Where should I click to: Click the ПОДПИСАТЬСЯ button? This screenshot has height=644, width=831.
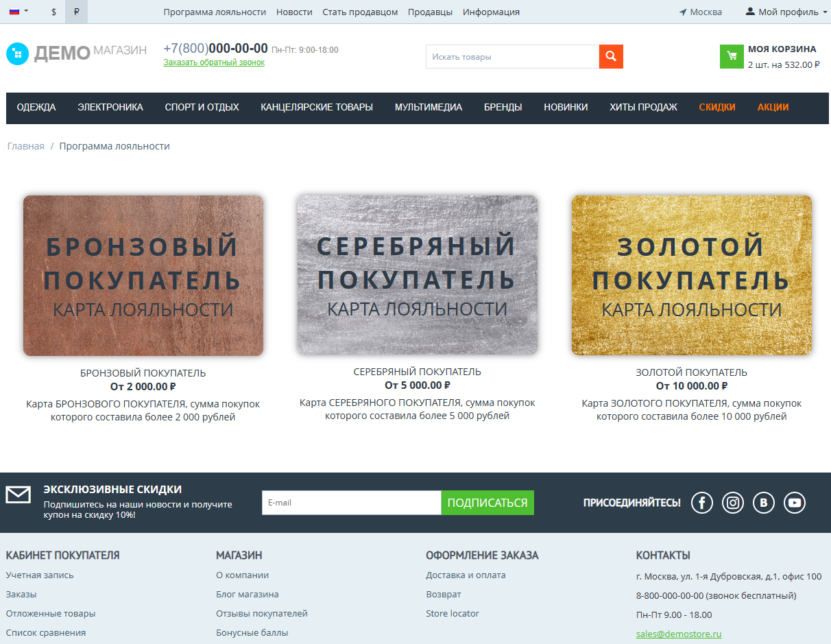click(487, 503)
